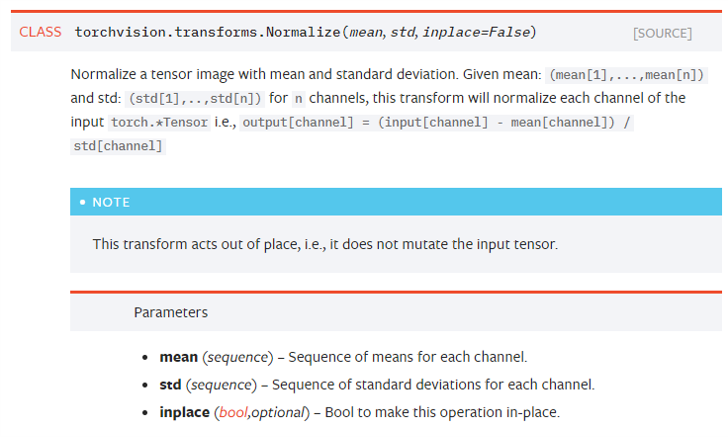The image size is (728, 437).
Task: Click the 'torch.*Tensor' code snippet
Action: click(159, 123)
